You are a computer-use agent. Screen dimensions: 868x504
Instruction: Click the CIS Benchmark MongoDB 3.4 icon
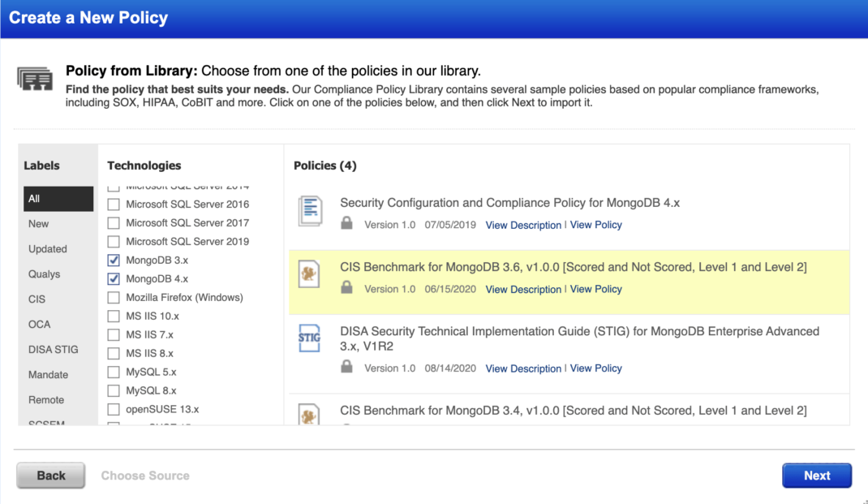[310, 415]
